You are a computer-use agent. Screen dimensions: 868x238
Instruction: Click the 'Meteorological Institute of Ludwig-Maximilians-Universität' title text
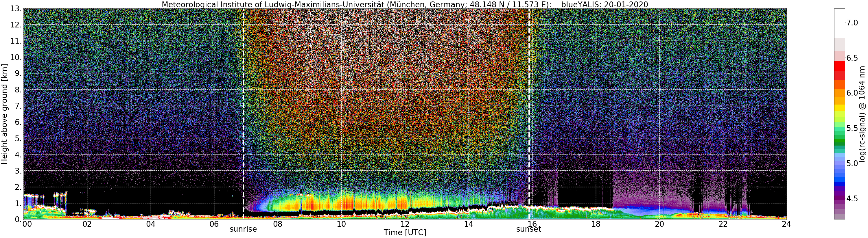point(274,4)
